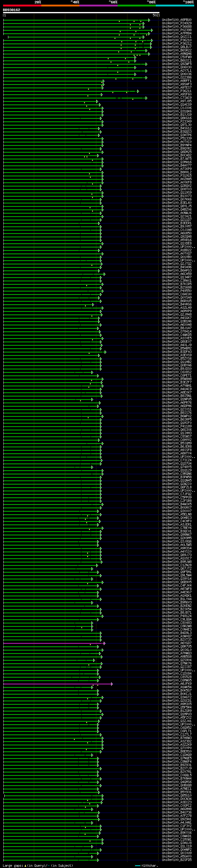Screen dimensions: 197x868
Task: Click the green alignment bar for UniRef100_Q06036
Action: pyautogui.click(x=69, y=74)
